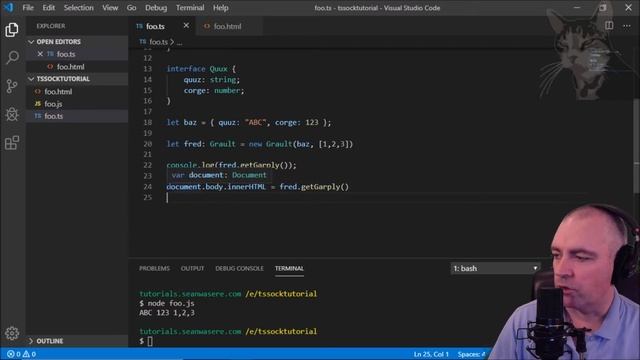640x360 pixels.
Task: Select the Terminal panel tab
Action: (289, 268)
